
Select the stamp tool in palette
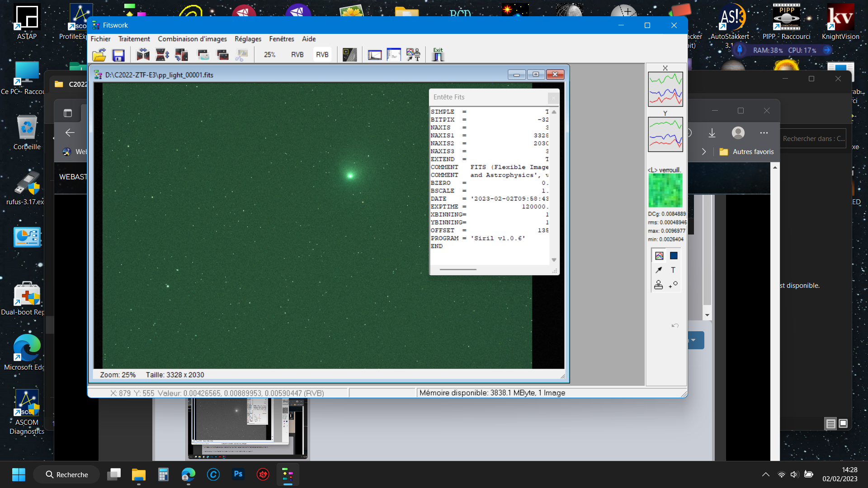pos(659,285)
